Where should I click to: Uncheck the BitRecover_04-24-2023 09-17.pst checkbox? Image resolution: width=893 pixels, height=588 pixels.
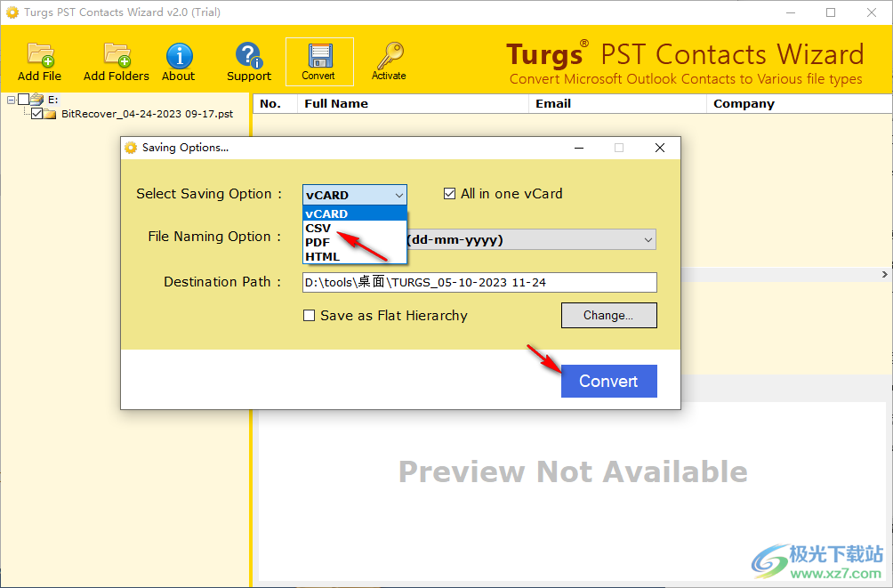click(x=37, y=114)
